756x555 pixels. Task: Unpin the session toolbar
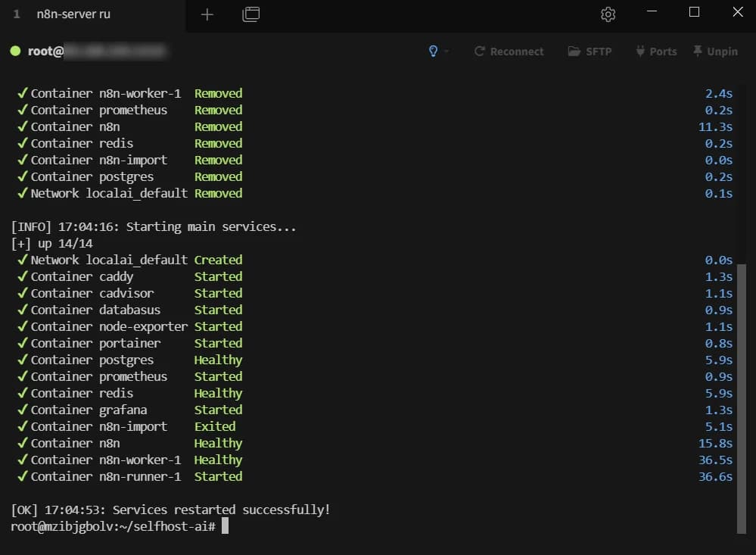tap(715, 51)
